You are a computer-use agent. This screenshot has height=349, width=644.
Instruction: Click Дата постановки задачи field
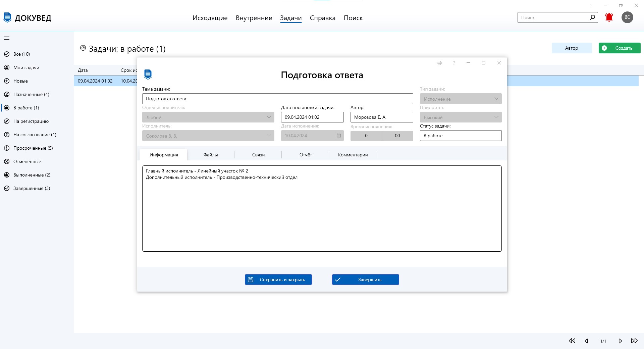click(312, 117)
